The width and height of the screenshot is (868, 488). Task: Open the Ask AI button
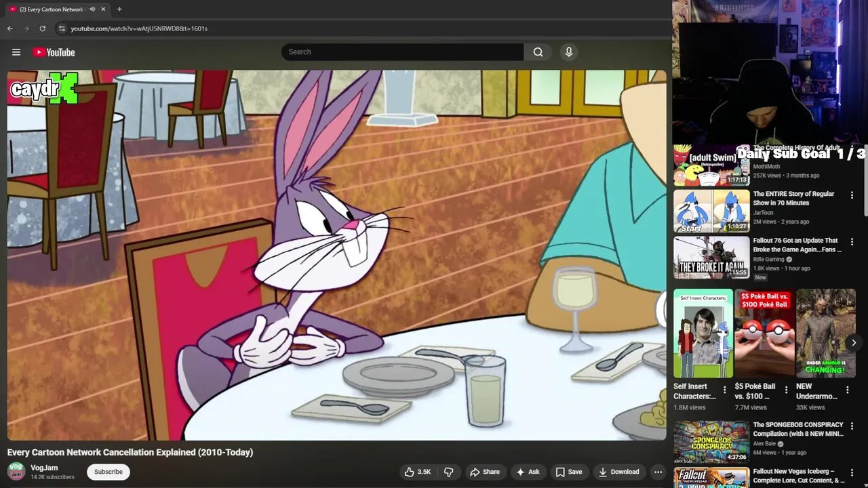click(528, 472)
